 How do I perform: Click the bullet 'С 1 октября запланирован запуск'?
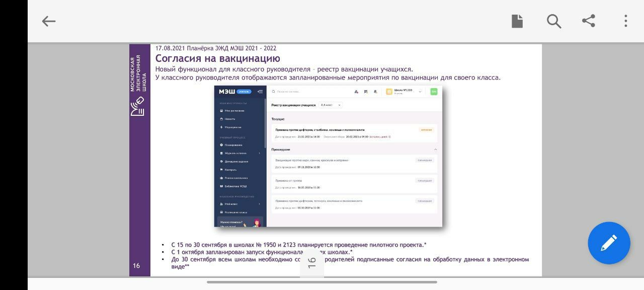click(x=262, y=252)
